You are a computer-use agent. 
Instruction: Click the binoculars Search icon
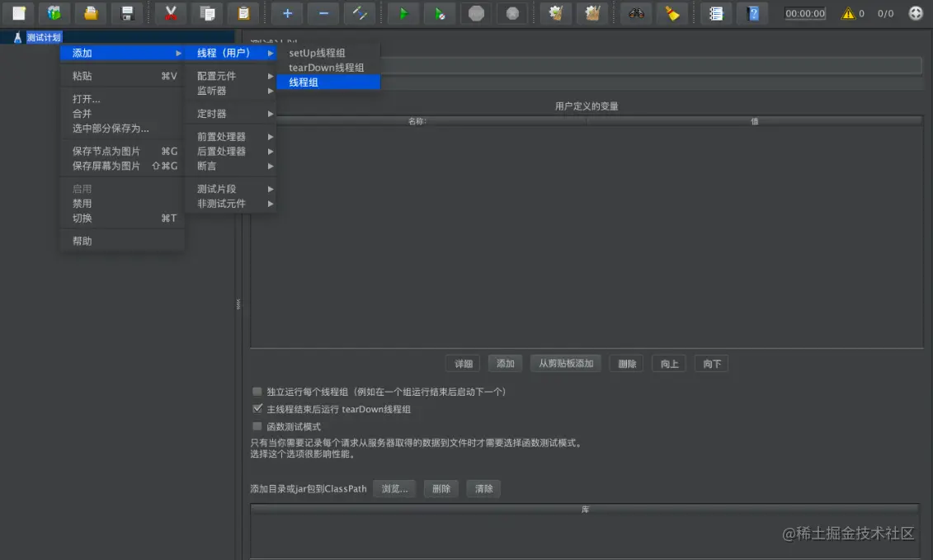636,13
